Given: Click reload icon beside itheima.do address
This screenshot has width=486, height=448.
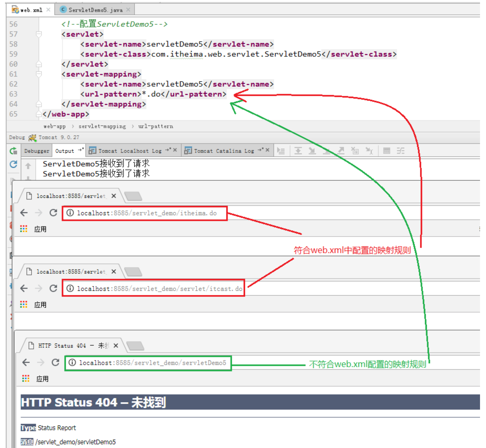Looking at the screenshot, I should click(53, 213).
